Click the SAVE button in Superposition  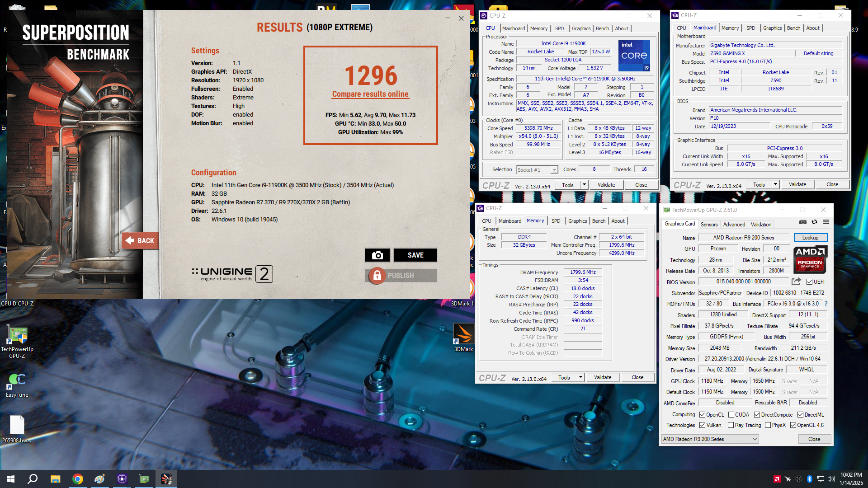pyautogui.click(x=415, y=255)
